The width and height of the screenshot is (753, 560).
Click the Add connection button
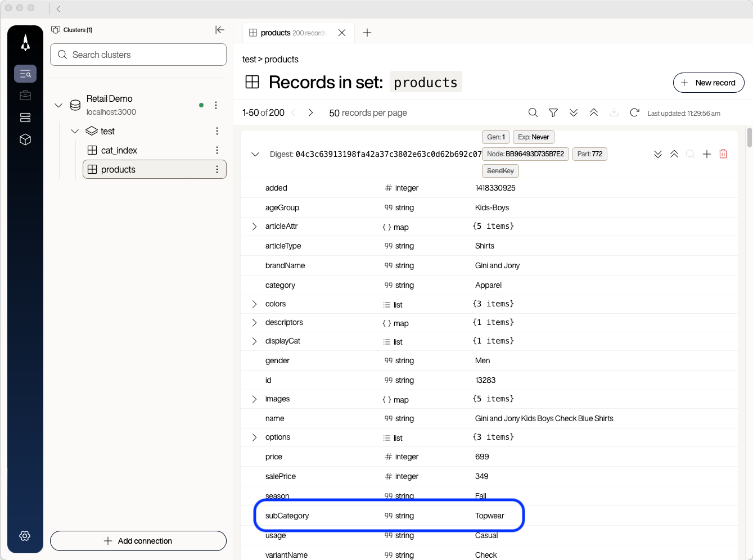point(138,541)
